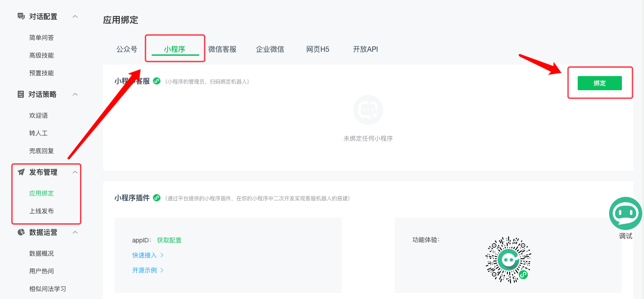Switch to the 微信客服 tab
Image resolution: width=644 pixels, height=299 pixels.
tap(223, 49)
